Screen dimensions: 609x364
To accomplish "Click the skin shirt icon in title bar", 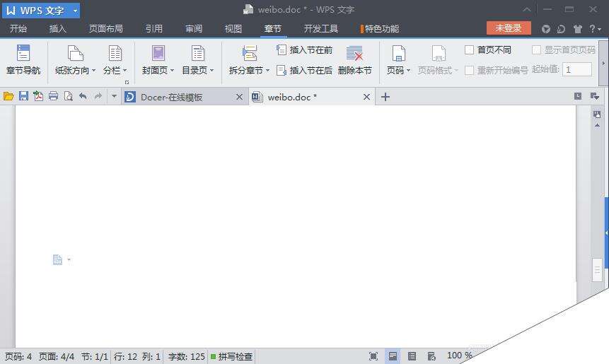I will point(578,29).
